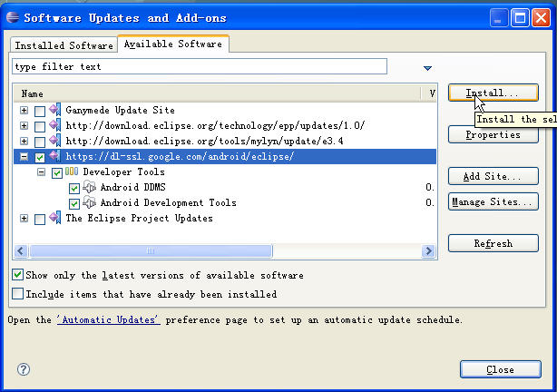Viewport: 557px width, 392px height.
Task: Open the filter view menu dropdown arrow
Action: click(x=427, y=68)
